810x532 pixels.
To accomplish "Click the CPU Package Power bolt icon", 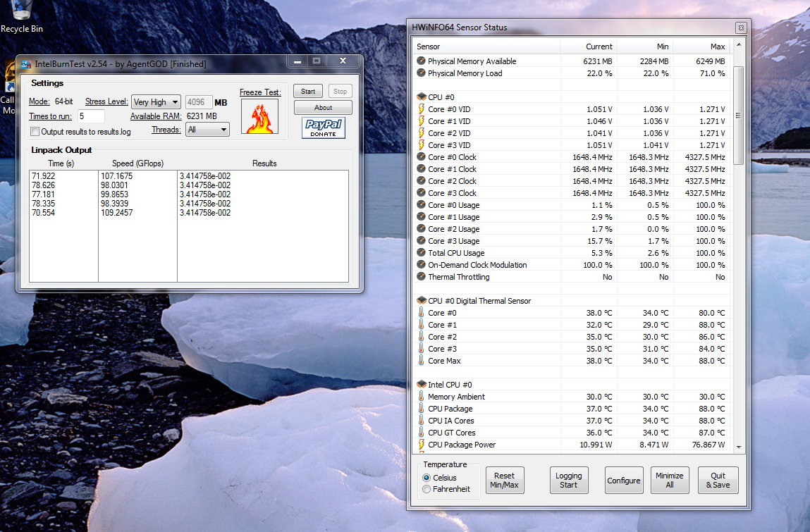I will (x=421, y=444).
